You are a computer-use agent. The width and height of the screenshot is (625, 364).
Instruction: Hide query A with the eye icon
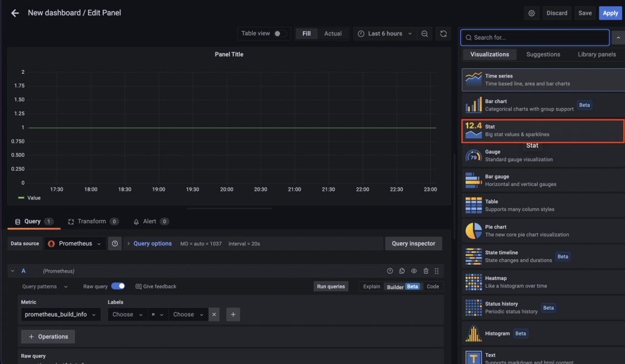coord(414,271)
